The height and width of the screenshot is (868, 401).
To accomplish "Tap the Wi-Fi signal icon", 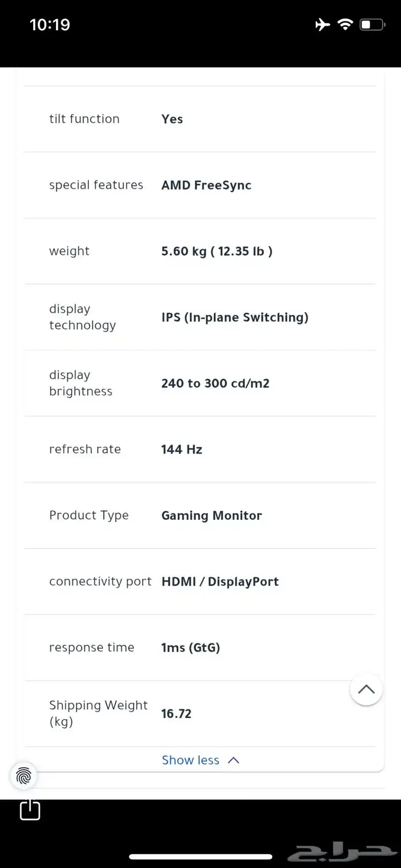I will click(x=345, y=25).
